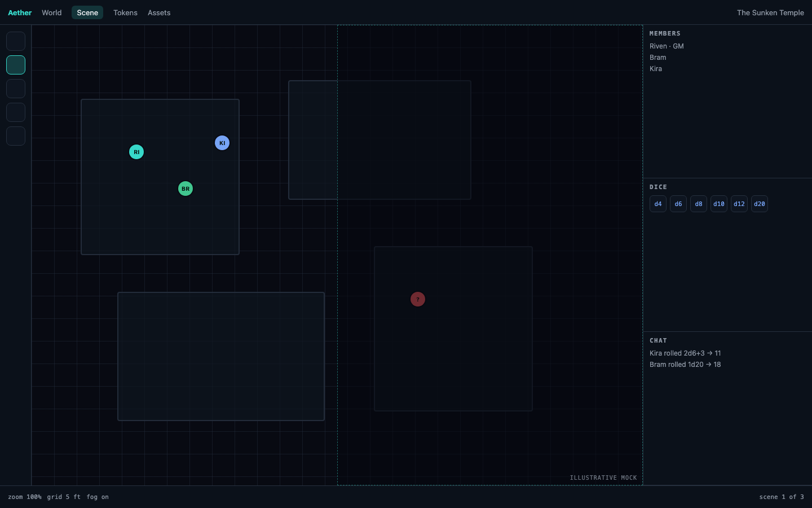
Task: Click the scene 1 of 3 indicator
Action: pyautogui.click(x=782, y=497)
